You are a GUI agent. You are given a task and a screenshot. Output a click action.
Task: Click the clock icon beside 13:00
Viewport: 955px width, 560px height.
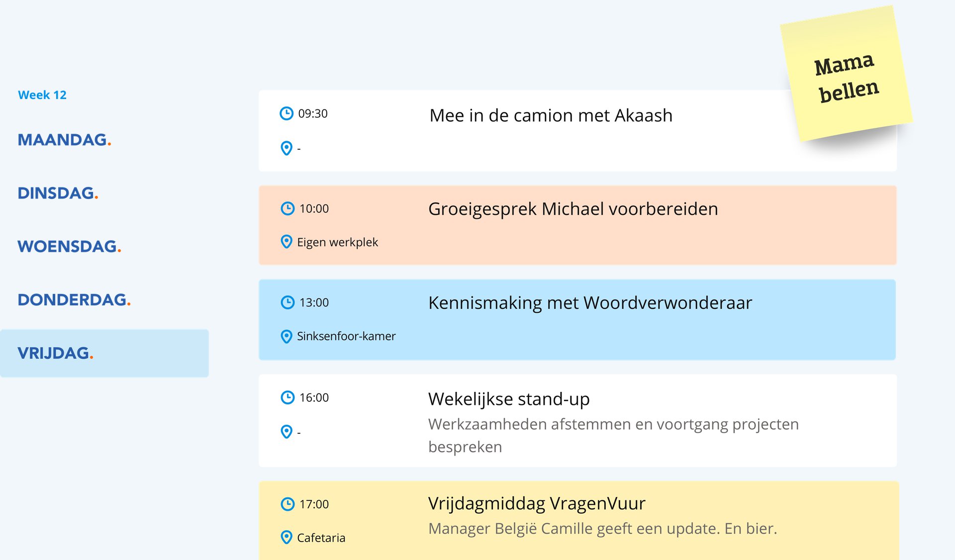coord(287,302)
